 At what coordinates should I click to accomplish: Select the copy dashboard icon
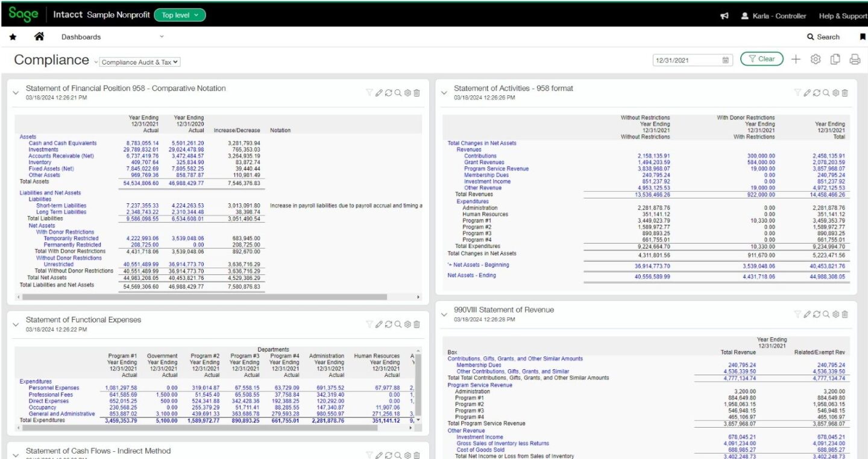coord(834,59)
